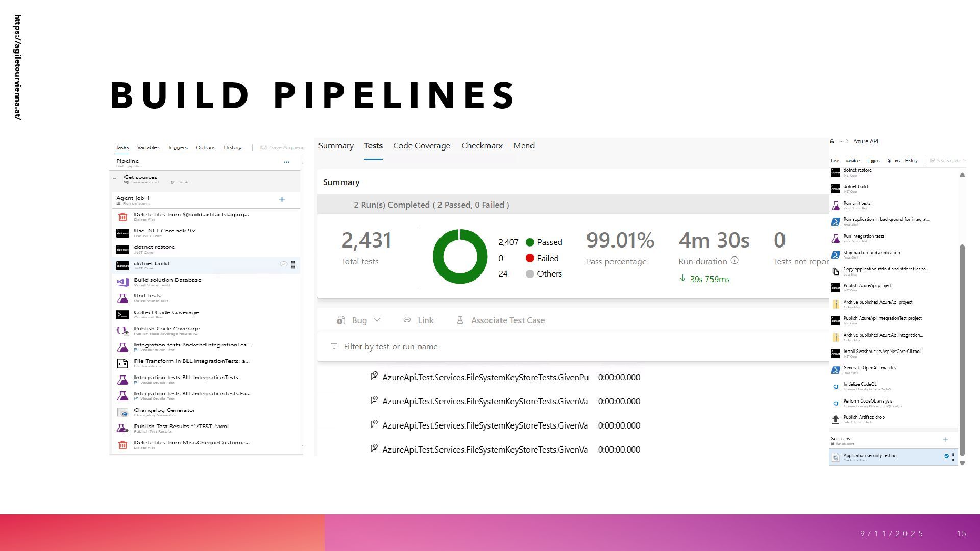Click the File Transform task icon

pos(122,363)
